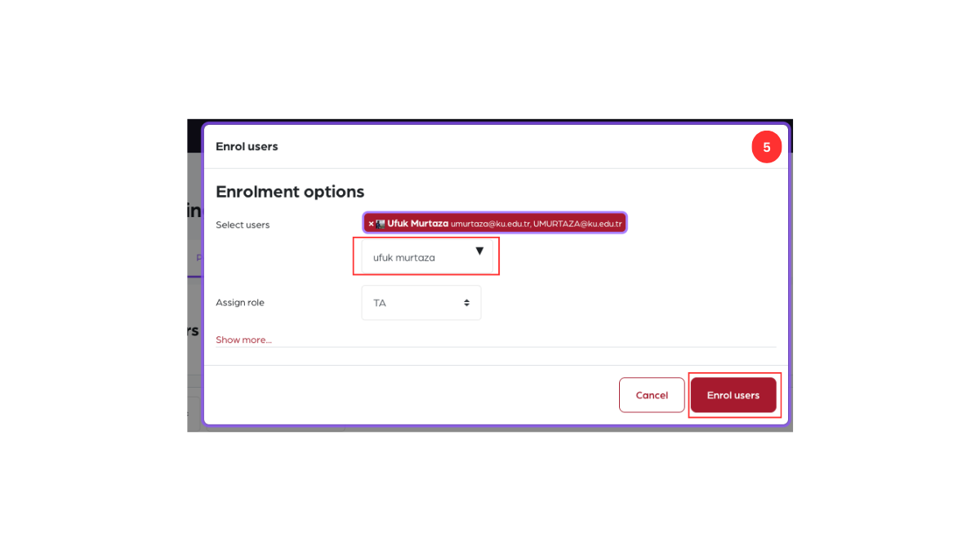Image resolution: width=980 pixels, height=551 pixels.
Task: Click the "Enrolment options" heading
Action: point(290,192)
